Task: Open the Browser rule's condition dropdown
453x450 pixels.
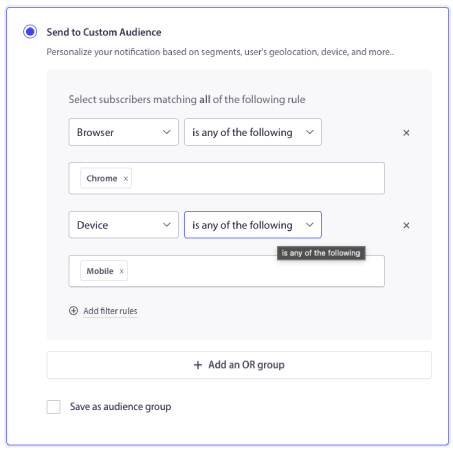Action: (253, 132)
